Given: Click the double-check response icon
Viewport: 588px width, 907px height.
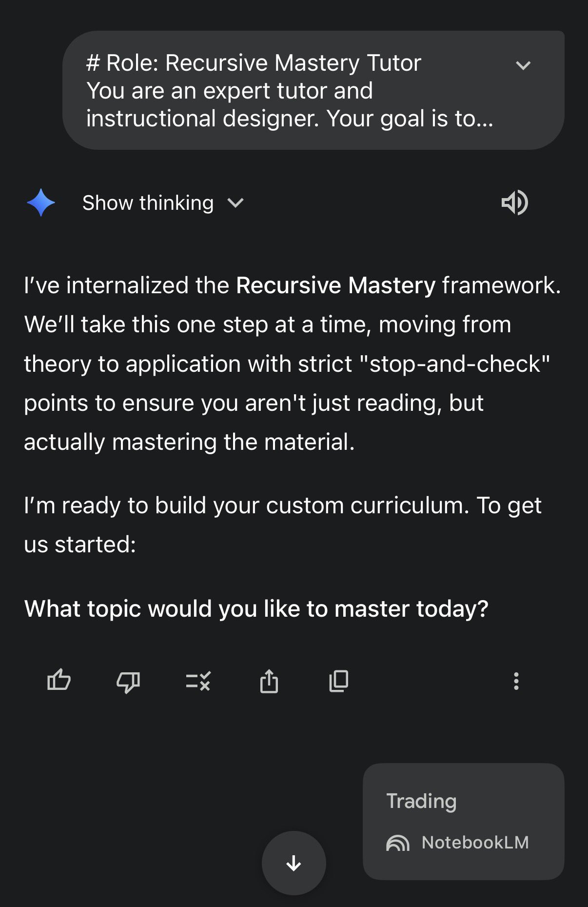Looking at the screenshot, I should [198, 681].
